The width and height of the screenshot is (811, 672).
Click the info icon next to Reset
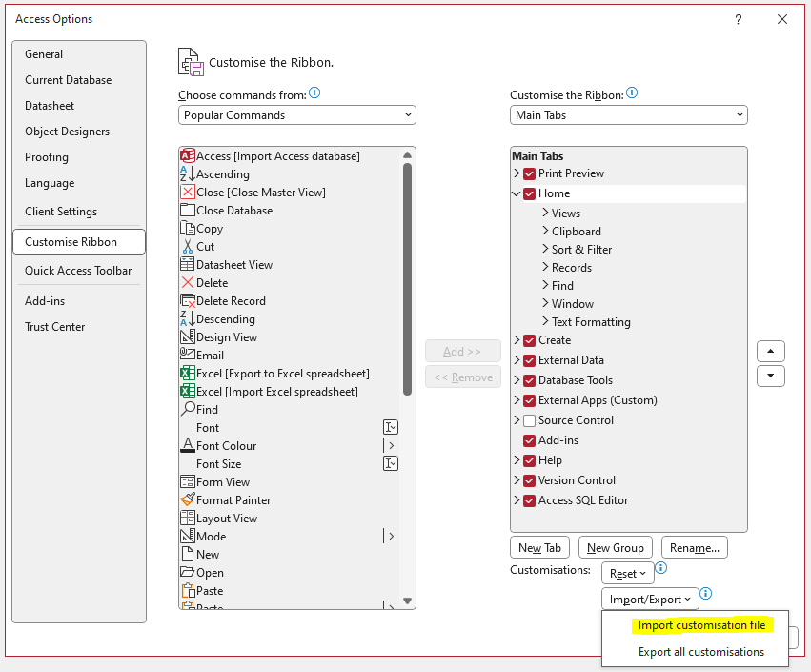pos(661,568)
